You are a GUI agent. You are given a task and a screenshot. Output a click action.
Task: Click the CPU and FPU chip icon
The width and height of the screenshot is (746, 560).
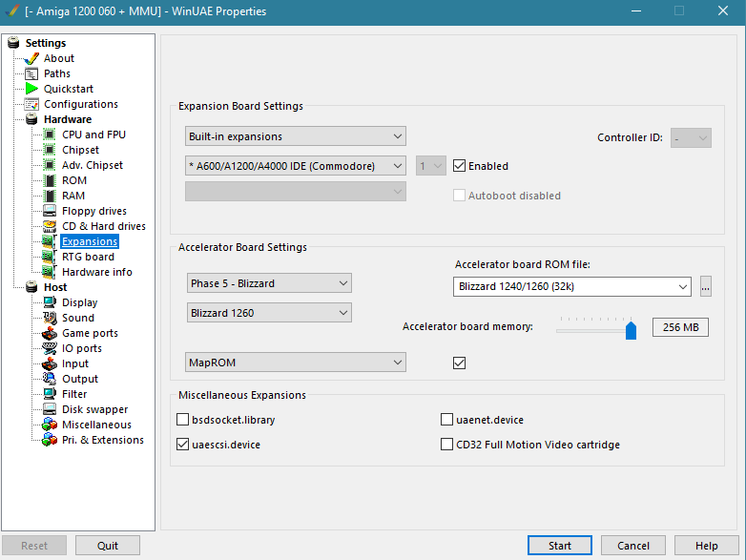[50, 135]
